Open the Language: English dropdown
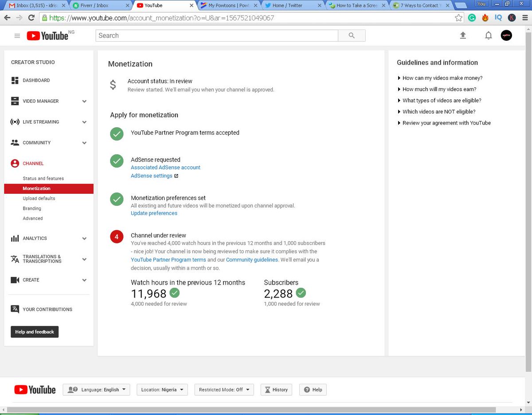Image resolution: width=532 pixels, height=415 pixels. pyautogui.click(x=97, y=390)
